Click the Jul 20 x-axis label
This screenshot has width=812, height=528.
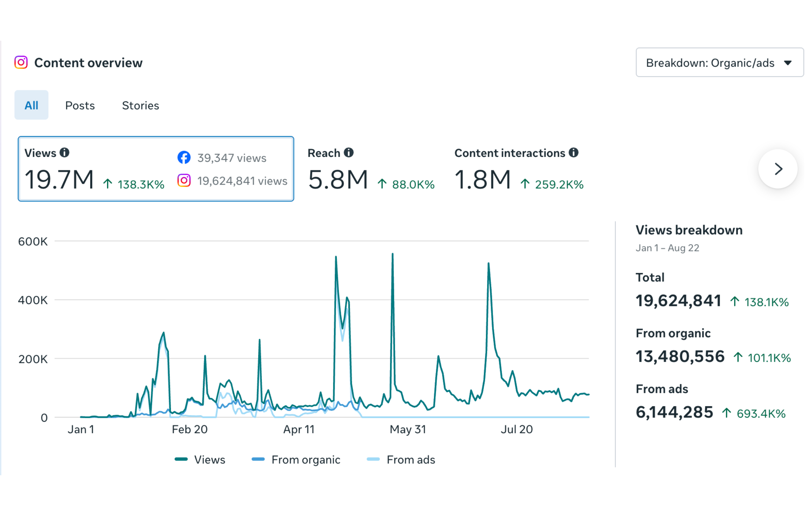pyautogui.click(x=517, y=429)
